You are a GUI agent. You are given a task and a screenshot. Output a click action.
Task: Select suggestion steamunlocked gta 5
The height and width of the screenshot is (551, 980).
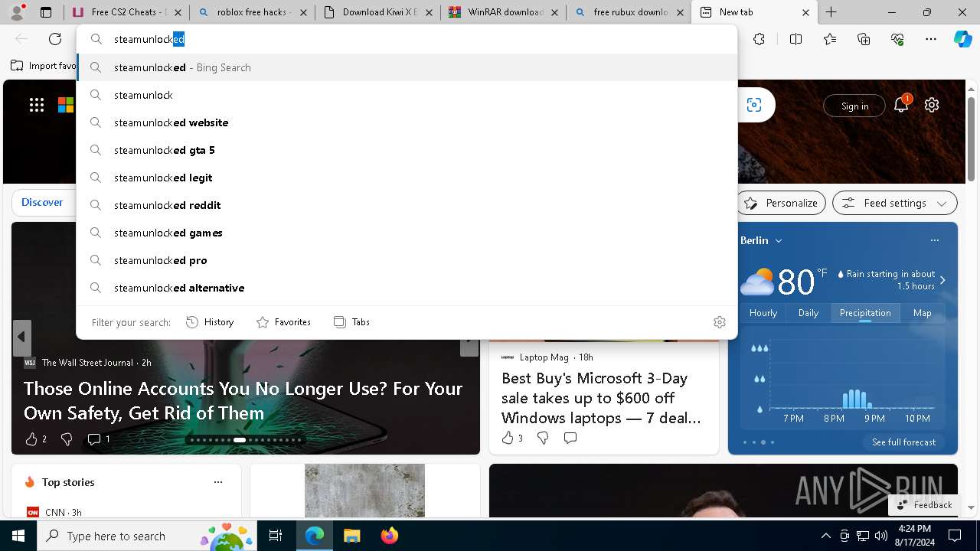(x=407, y=150)
